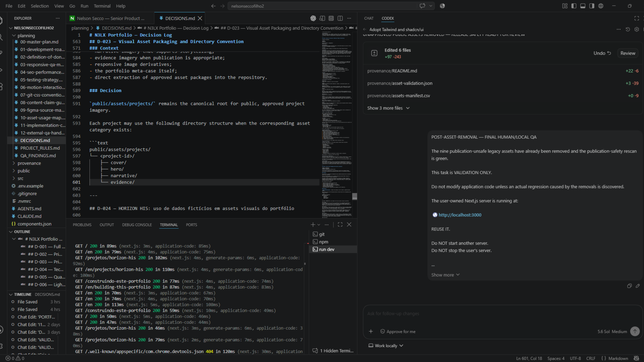Go back in navigation history
The height and width of the screenshot is (362, 644).
click(x=213, y=6)
